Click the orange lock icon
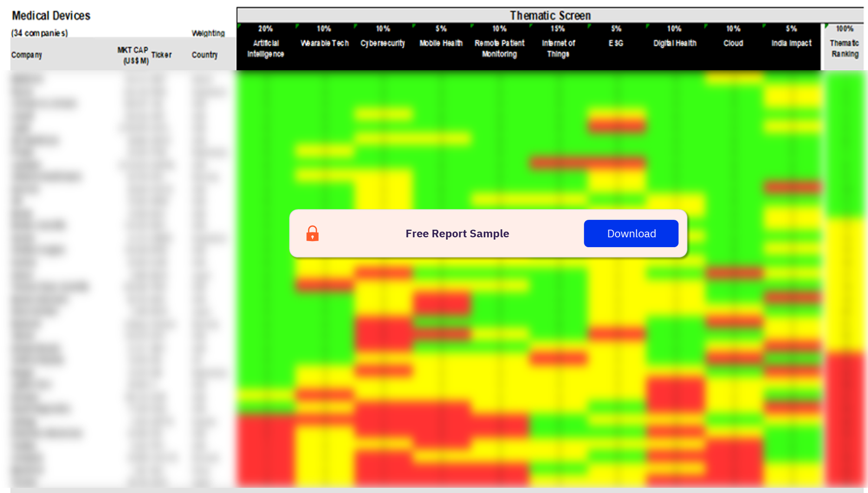Viewport: 868px width, 493px height. click(x=312, y=233)
